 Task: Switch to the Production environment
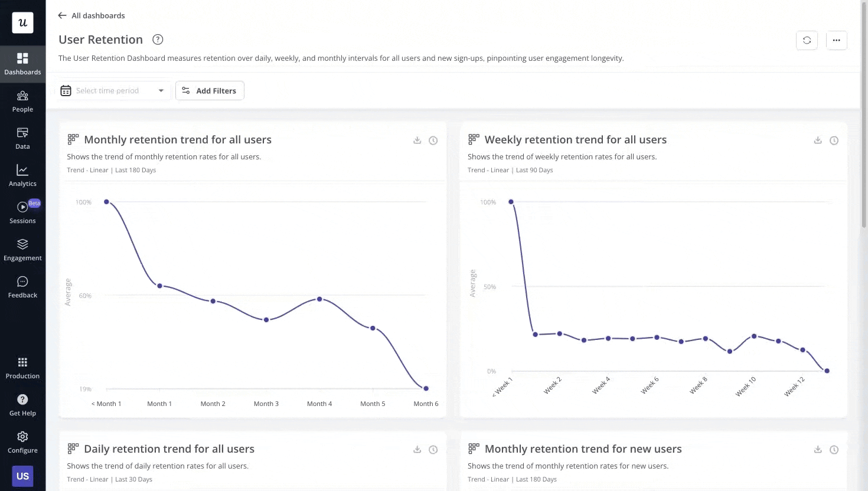(x=22, y=367)
